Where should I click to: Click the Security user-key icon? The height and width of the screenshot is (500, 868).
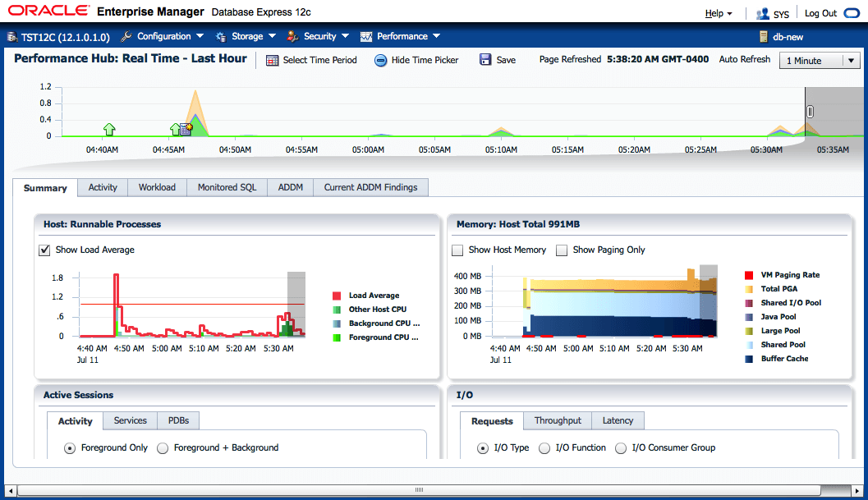click(x=292, y=37)
